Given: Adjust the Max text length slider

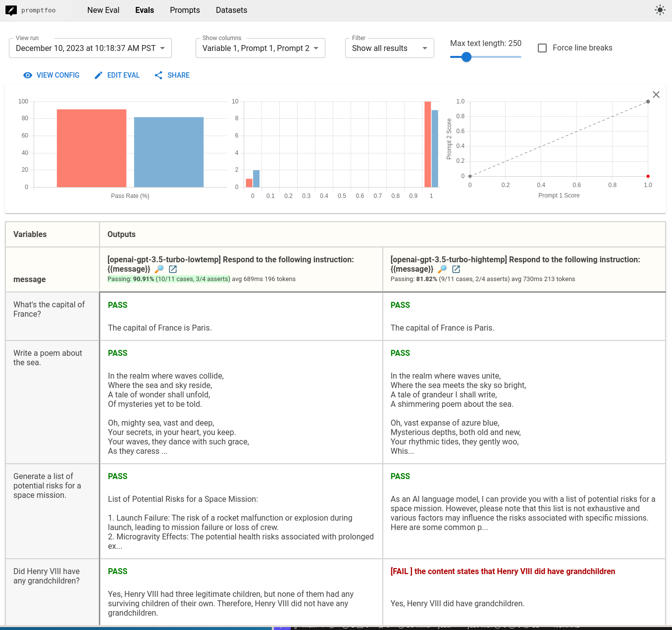Looking at the screenshot, I should [x=466, y=57].
